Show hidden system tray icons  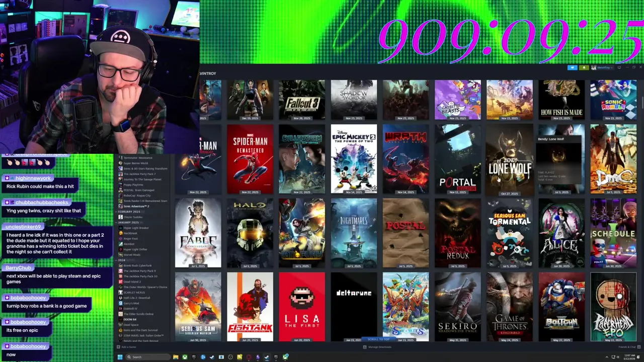pos(606,357)
